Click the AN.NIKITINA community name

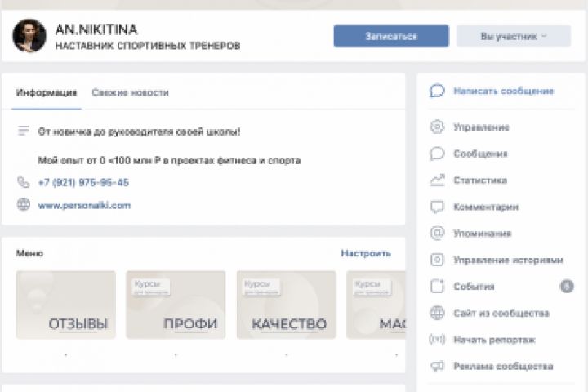pos(96,29)
